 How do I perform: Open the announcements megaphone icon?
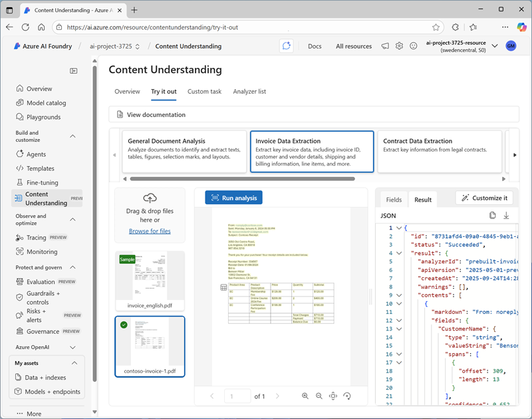385,47
